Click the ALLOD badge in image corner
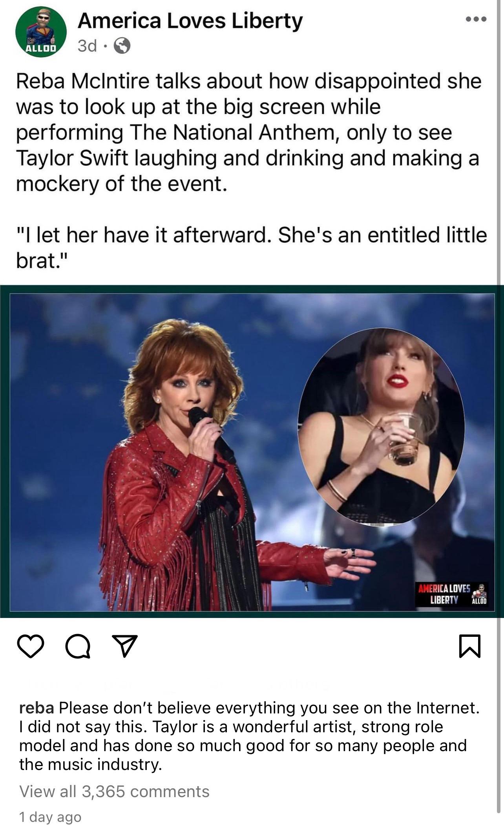The height and width of the screenshot is (825, 504). click(479, 594)
